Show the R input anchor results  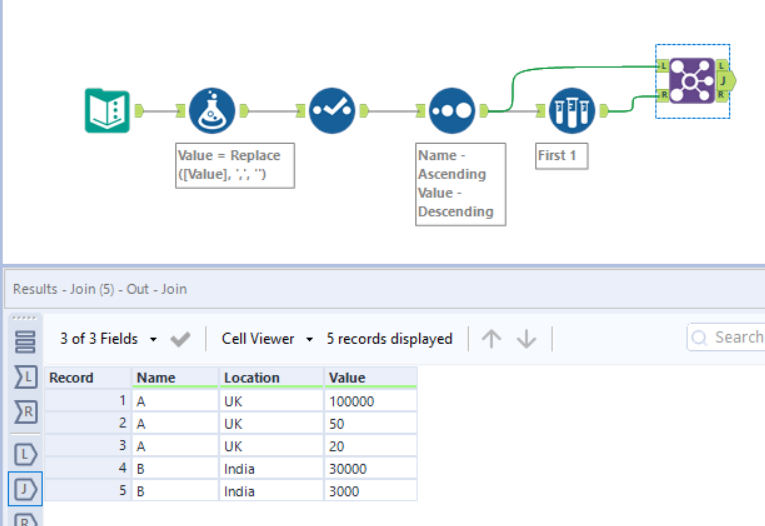point(26,411)
